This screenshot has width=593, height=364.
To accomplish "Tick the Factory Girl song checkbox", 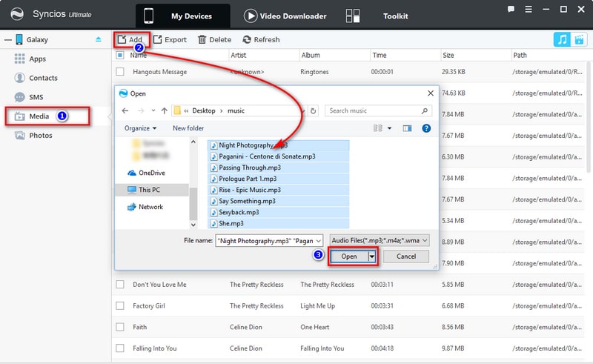I will 120,305.
